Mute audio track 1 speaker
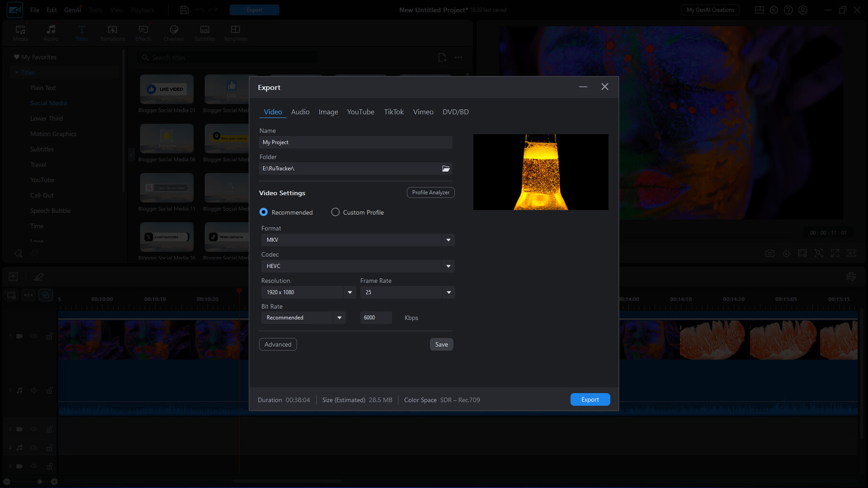Viewport: 868px width, 488px height. tap(34, 390)
